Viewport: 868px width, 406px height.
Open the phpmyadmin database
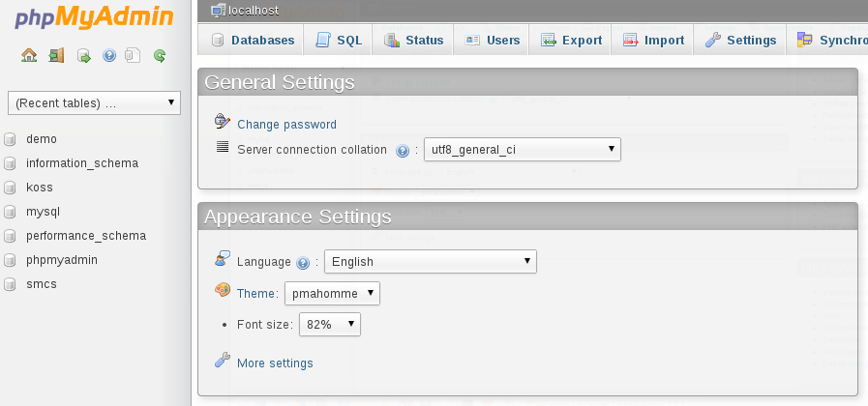click(62, 260)
